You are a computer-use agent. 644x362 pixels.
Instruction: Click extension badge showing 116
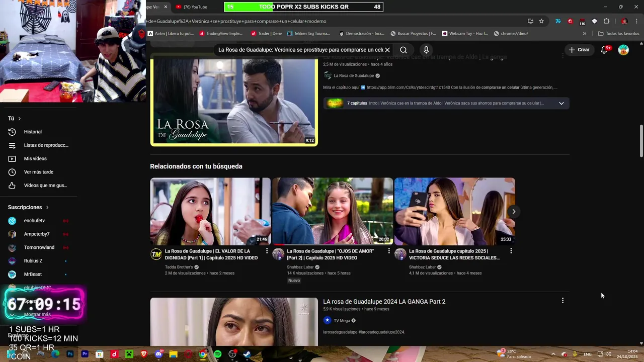tap(582, 22)
